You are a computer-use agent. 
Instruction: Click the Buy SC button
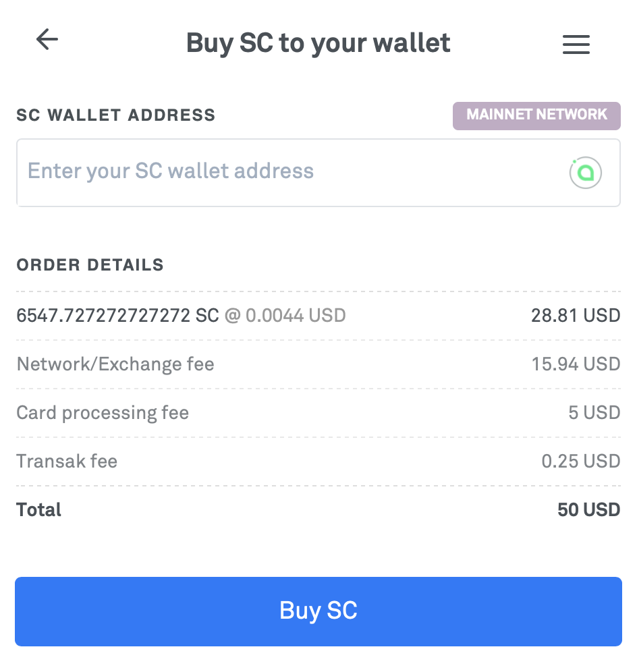318,611
